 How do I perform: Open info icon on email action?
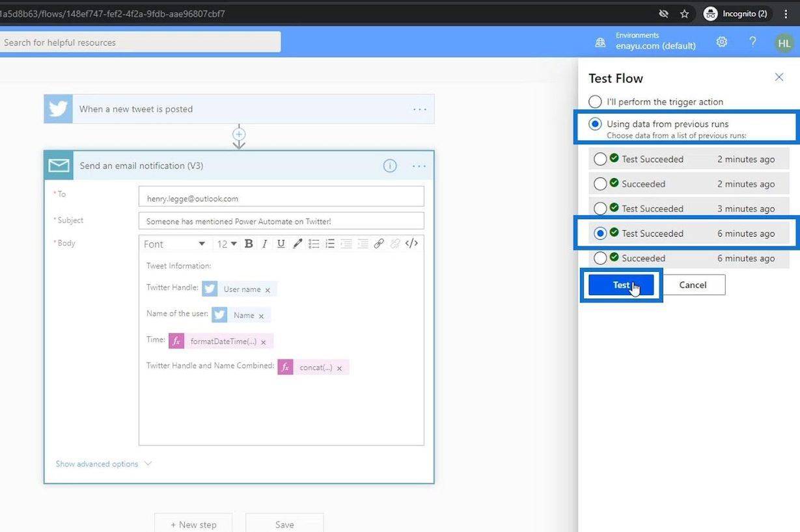coord(390,166)
